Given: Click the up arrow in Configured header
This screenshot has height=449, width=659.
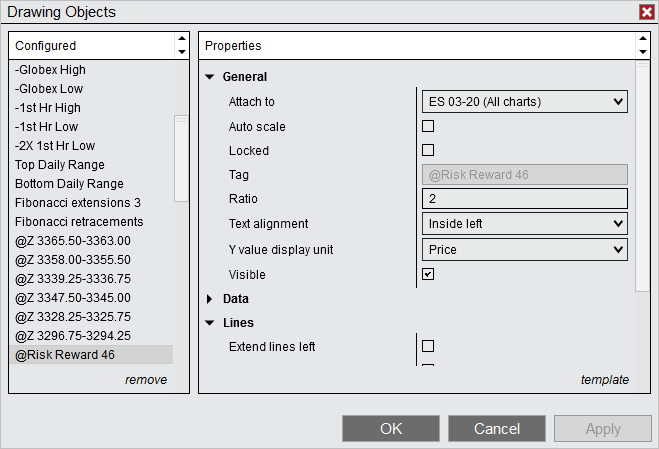Looking at the screenshot, I should pos(182,39).
